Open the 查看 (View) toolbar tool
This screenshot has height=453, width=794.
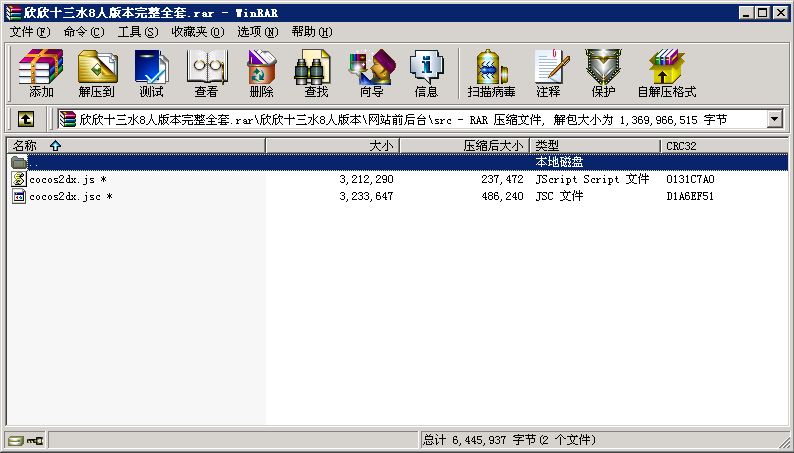(206, 73)
